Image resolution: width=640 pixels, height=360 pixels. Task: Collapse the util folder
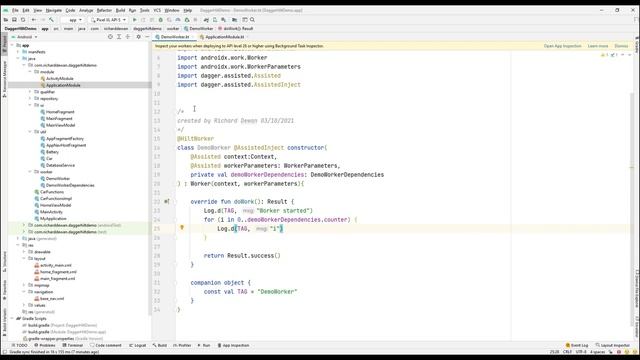(30, 132)
